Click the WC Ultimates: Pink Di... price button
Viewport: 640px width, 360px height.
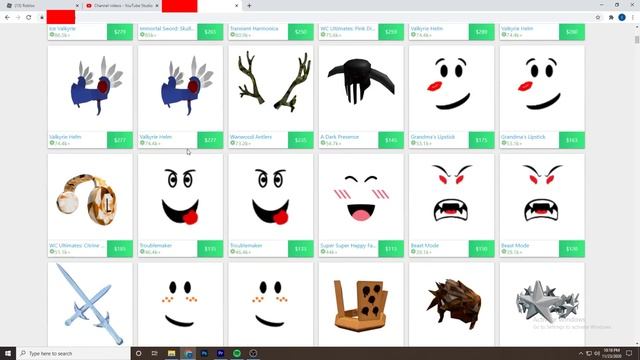(x=391, y=32)
